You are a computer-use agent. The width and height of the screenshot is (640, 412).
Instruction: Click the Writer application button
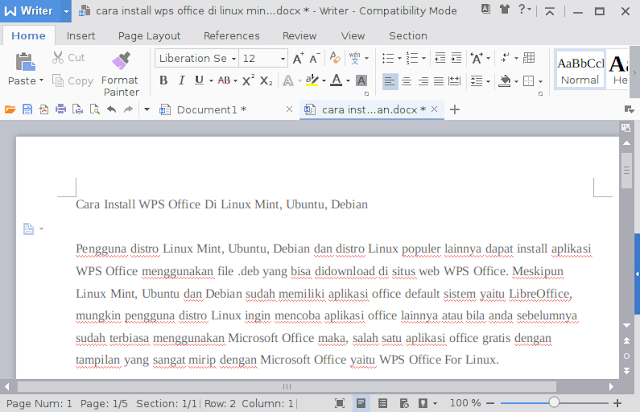tap(29, 11)
